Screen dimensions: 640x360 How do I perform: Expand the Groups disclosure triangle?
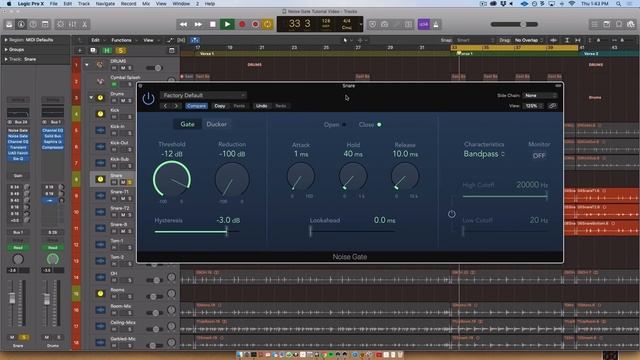[6, 49]
